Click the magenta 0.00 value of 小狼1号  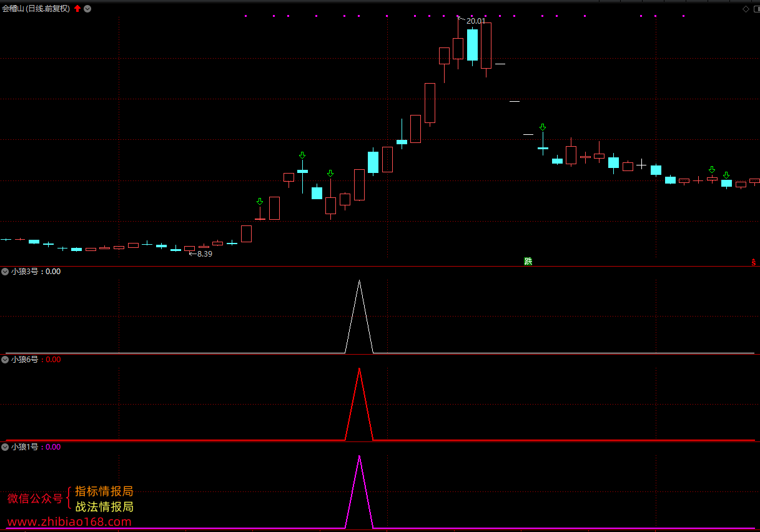pyautogui.click(x=53, y=447)
